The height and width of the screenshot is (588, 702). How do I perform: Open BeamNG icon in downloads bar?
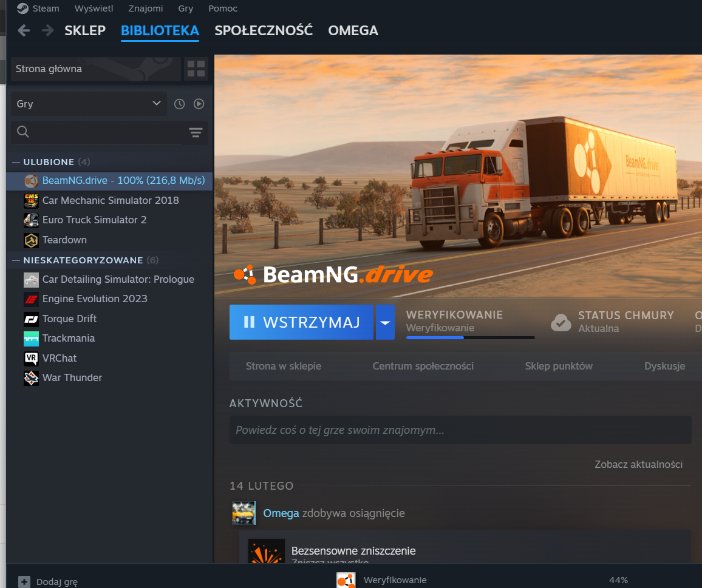(x=346, y=580)
